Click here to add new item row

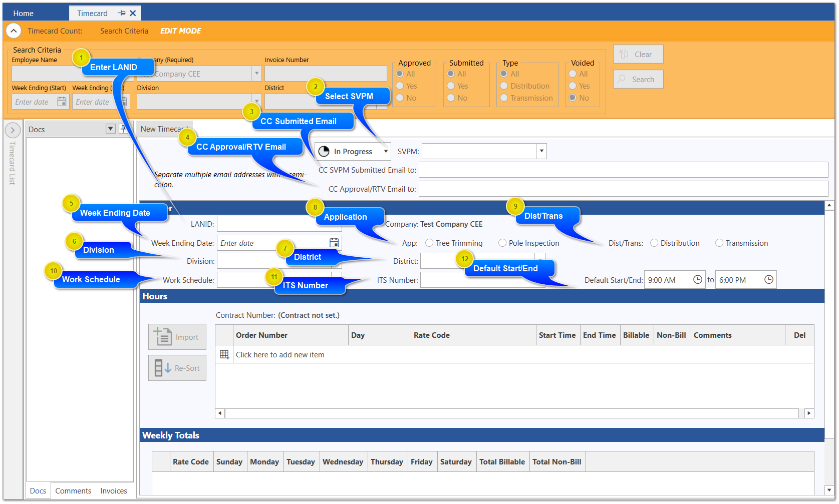click(523, 354)
